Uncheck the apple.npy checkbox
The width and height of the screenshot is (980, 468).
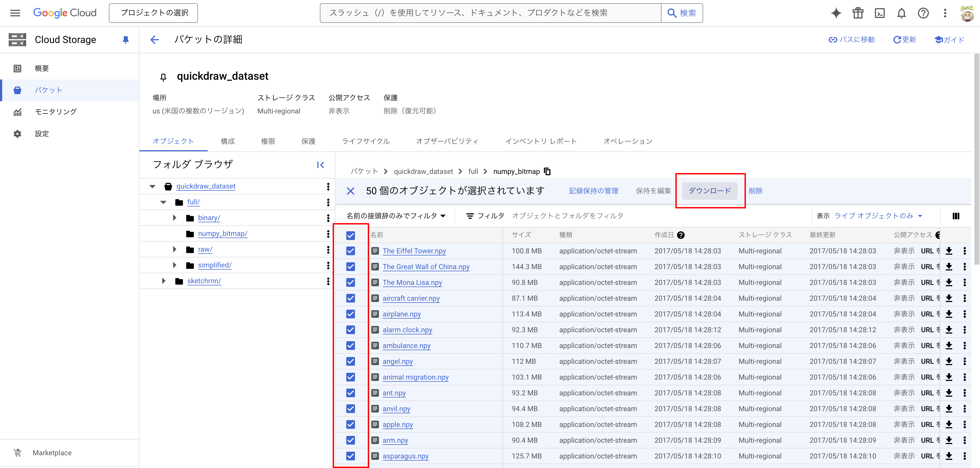(350, 424)
